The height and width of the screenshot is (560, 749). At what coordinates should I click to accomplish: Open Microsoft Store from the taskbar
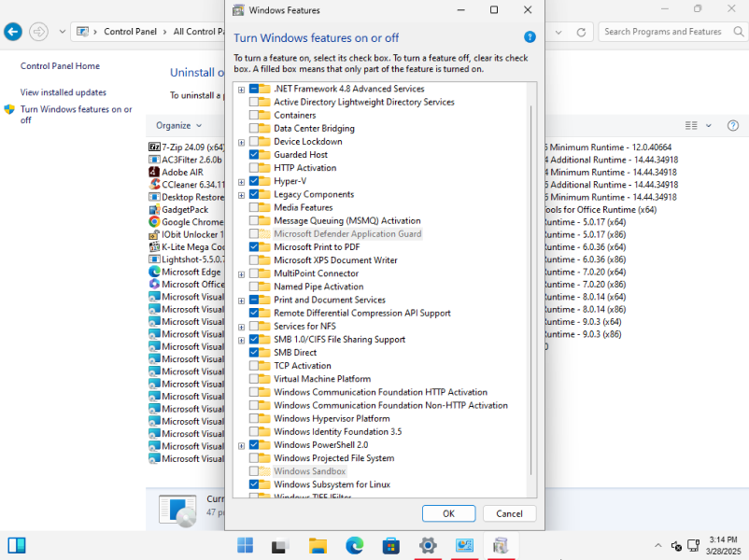pyautogui.click(x=390, y=545)
